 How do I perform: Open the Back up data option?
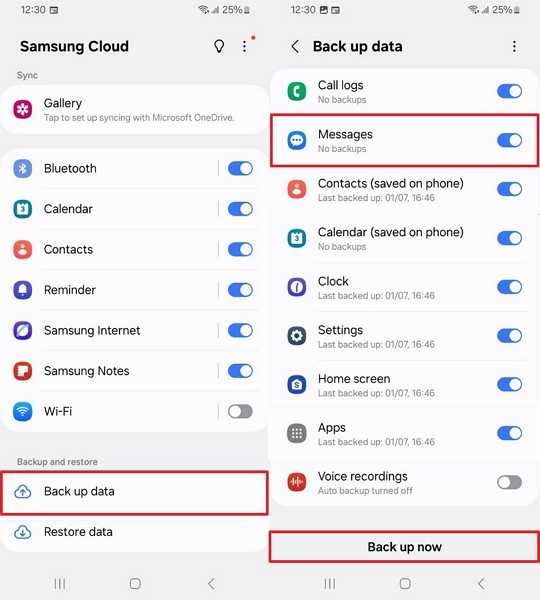[x=134, y=492]
